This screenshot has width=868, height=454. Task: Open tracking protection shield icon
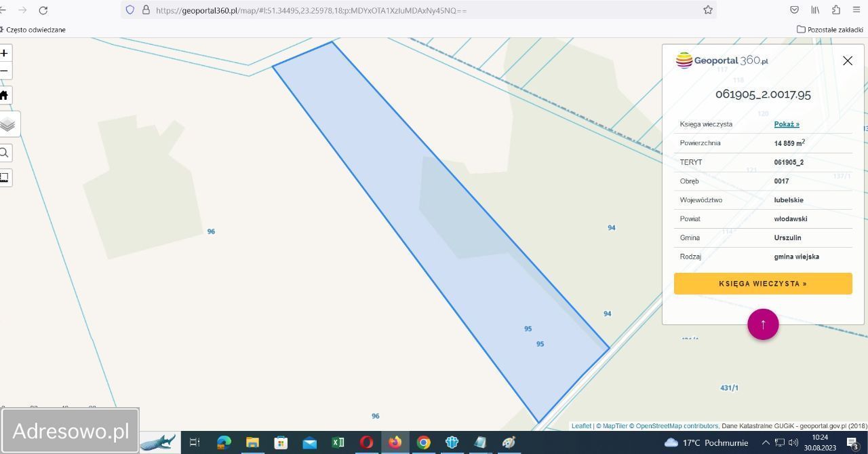(130, 10)
